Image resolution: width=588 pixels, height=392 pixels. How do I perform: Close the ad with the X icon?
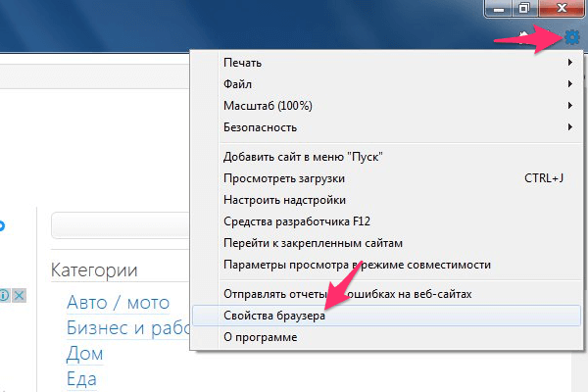(x=18, y=296)
